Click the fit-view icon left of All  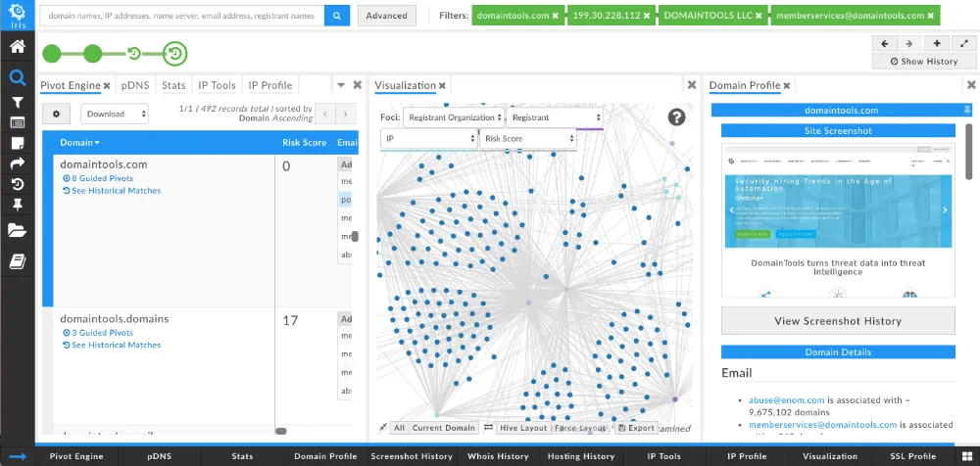point(383,428)
